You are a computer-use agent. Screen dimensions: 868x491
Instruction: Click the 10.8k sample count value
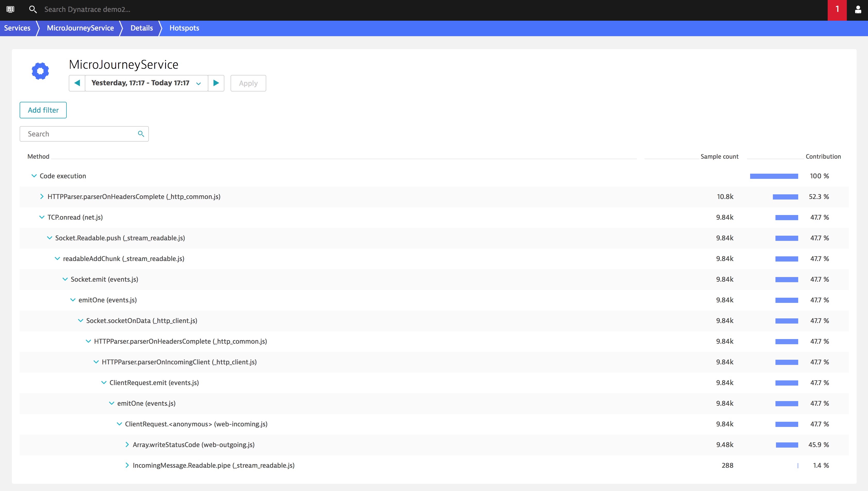pyautogui.click(x=725, y=196)
